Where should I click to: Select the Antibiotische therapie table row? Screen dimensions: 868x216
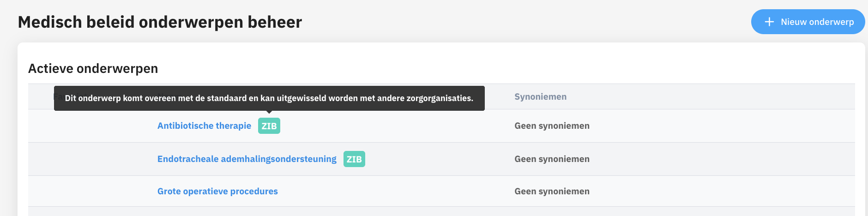pyautogui.click(x=441, y=126)
